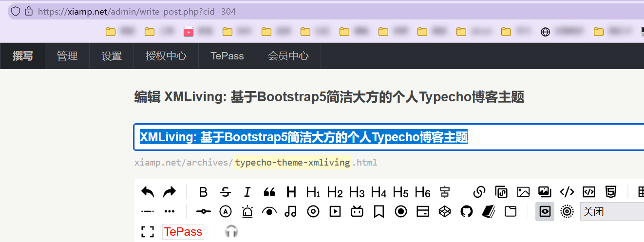This screenshot has width=644, height=242.
Task: Apply italic formatting
Action: coord(247,192)
